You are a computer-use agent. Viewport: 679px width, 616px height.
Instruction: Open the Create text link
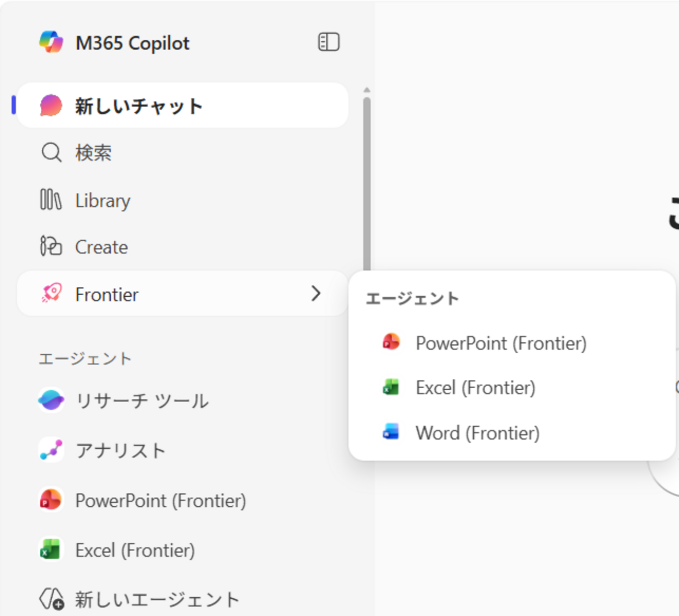click(x=101, y=247)
